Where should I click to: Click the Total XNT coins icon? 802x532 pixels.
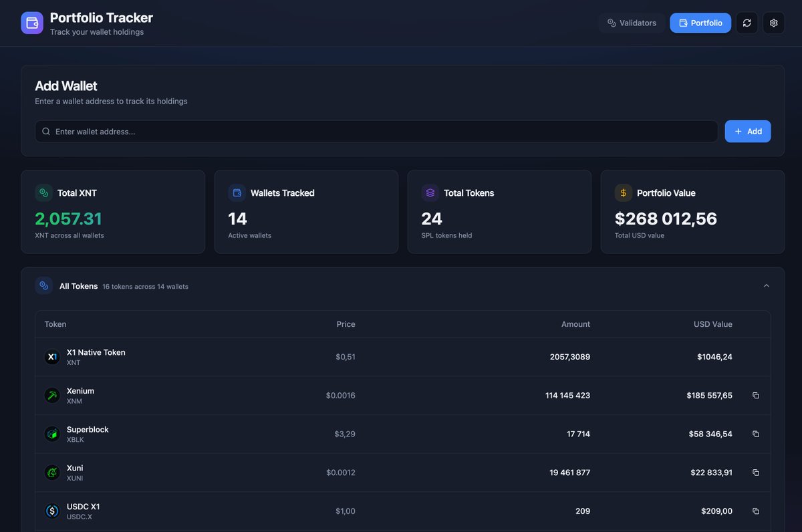tap(43, 192)
